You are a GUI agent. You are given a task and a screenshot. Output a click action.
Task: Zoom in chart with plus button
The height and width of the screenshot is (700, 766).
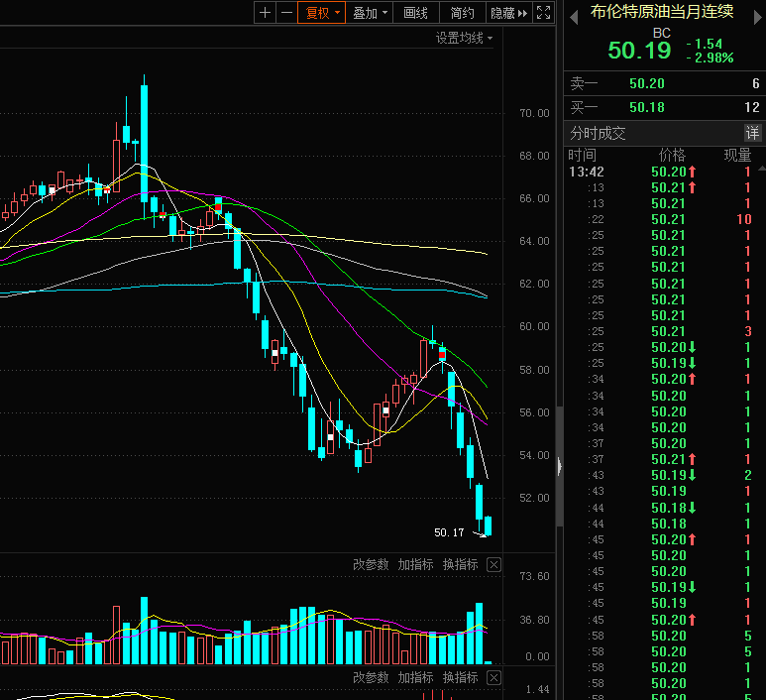pyautogui.click(x=266, y=13)
